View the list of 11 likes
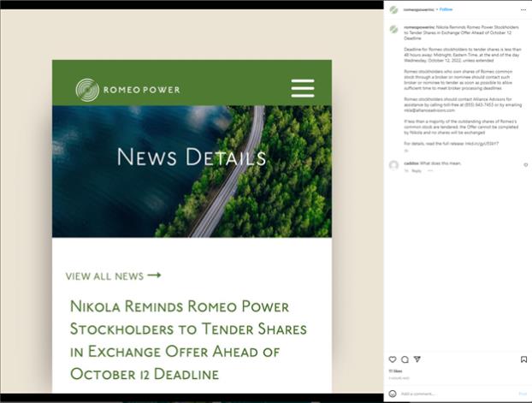 [396, 371]
